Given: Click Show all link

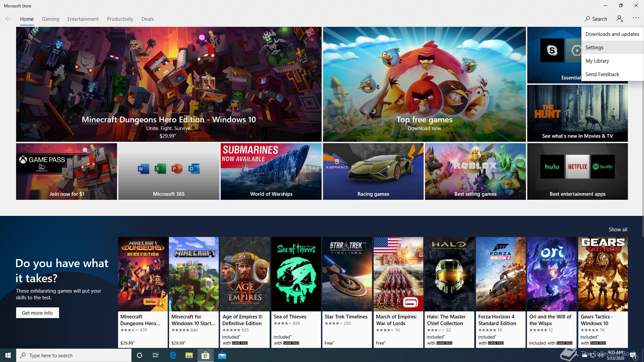Looking at the screenshot, I should pos(618,229).
